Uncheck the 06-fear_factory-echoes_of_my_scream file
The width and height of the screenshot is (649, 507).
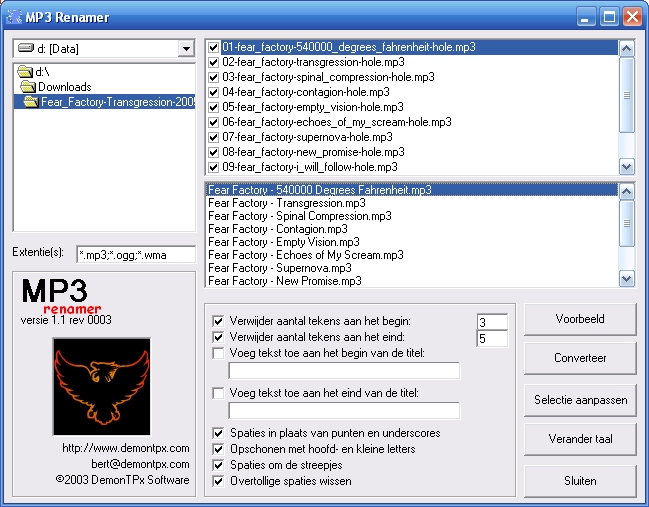click(x=213, y=122)
